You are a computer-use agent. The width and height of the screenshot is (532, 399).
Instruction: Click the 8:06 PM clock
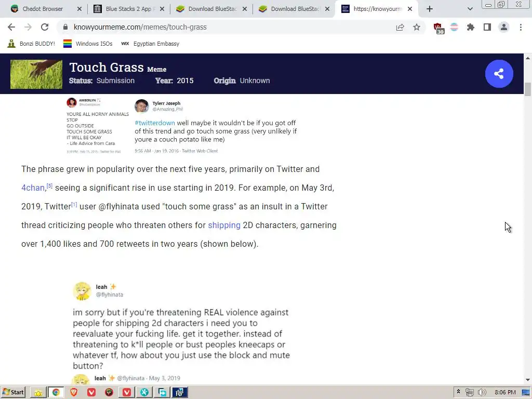click(x=505, y=392)
